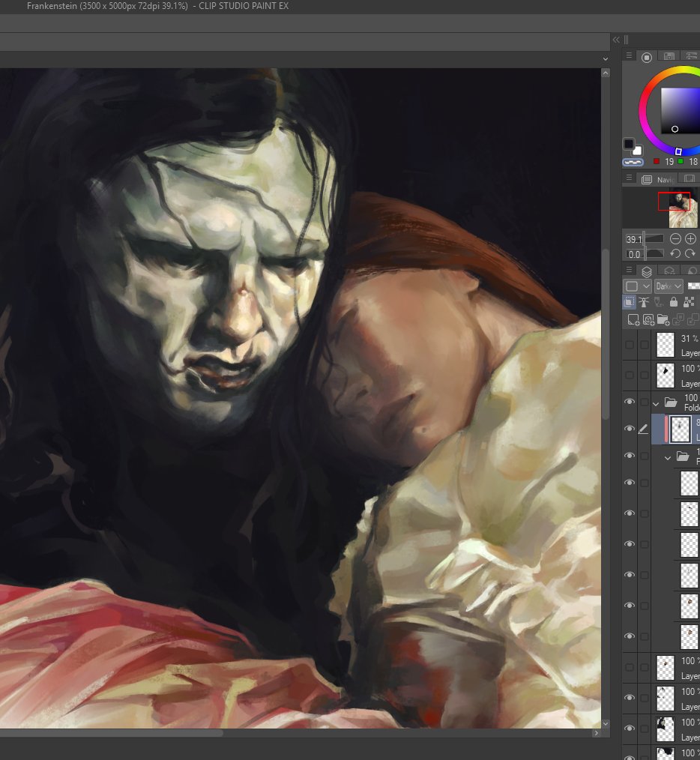Screen dimensions: 700x760
Task: Collapse the Folder layer group chevron
Action: point(656,402)
